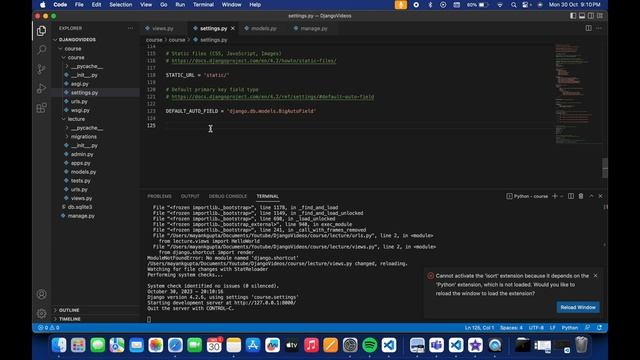The image size is (640, 360).
Task: Click the new terminal plus icon
Action: [554, 196]
